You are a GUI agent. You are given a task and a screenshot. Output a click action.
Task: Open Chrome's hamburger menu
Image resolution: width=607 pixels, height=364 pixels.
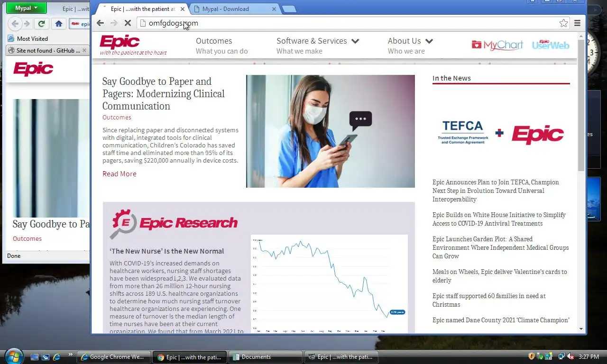click(577, 23)
